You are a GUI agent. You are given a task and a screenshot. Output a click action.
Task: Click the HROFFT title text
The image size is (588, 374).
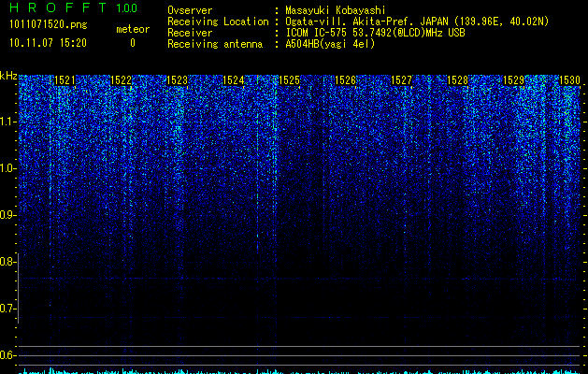(x=58, y=7)
